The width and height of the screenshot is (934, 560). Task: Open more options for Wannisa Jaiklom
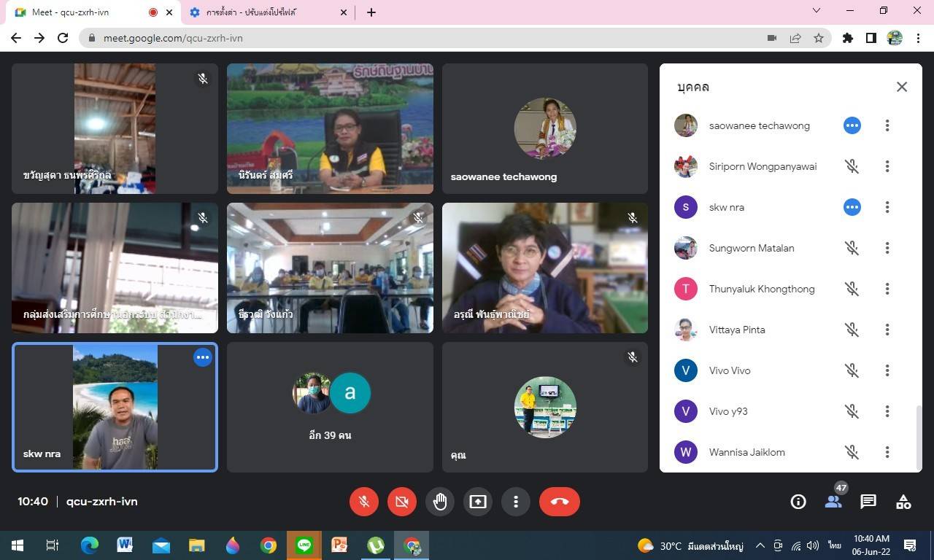[887, 452]
